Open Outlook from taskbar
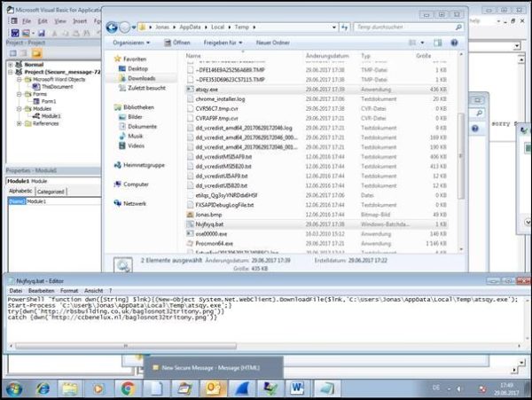 (213, 388)
